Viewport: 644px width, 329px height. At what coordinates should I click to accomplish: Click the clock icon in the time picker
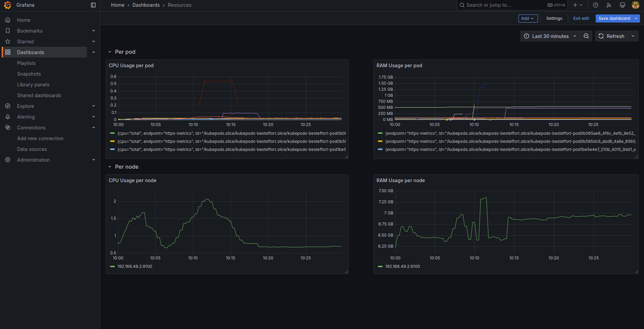point(527,36)
